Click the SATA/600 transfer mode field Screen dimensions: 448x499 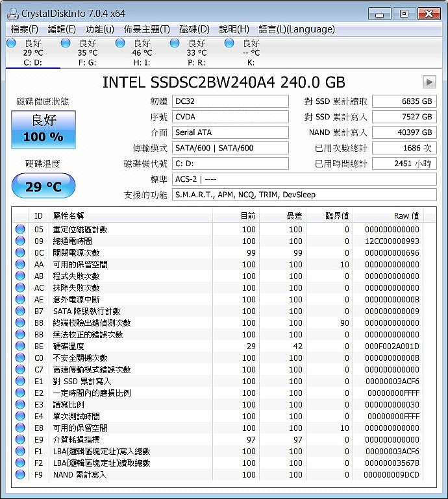(230, 148)
